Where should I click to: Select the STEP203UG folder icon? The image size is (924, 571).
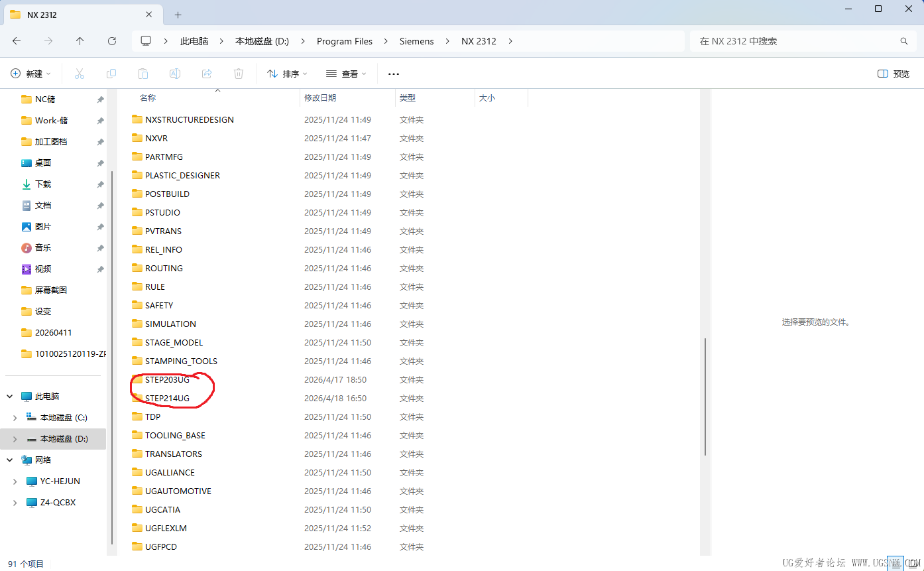click(137, 380)
